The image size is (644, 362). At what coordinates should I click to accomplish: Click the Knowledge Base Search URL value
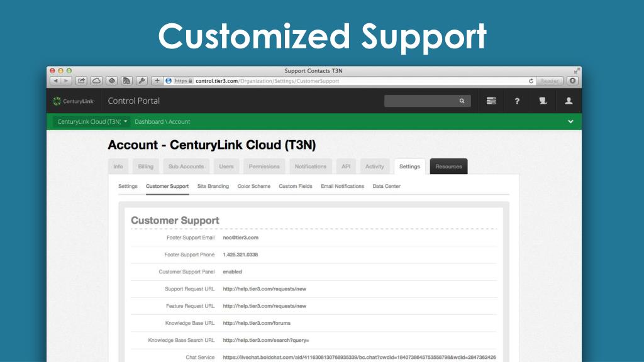(266, 340)
